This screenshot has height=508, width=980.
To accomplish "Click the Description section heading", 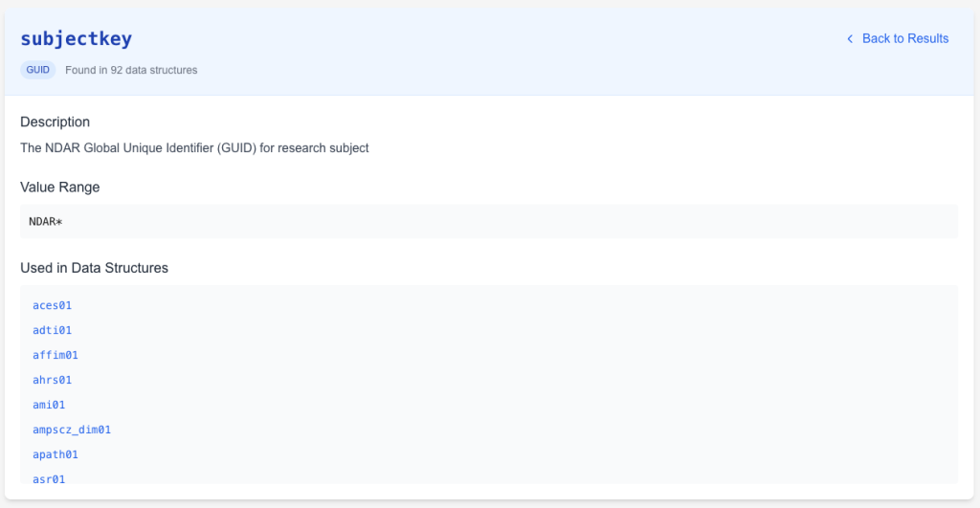I will point(55,122).
